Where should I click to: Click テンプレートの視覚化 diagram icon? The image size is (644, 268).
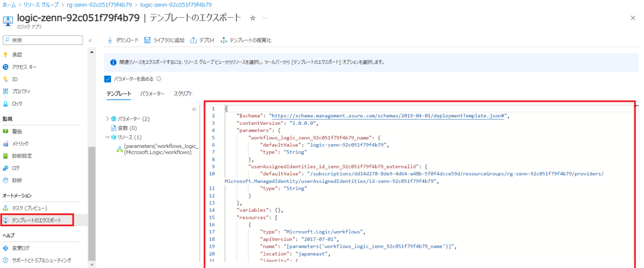click(x=223, y=40)
